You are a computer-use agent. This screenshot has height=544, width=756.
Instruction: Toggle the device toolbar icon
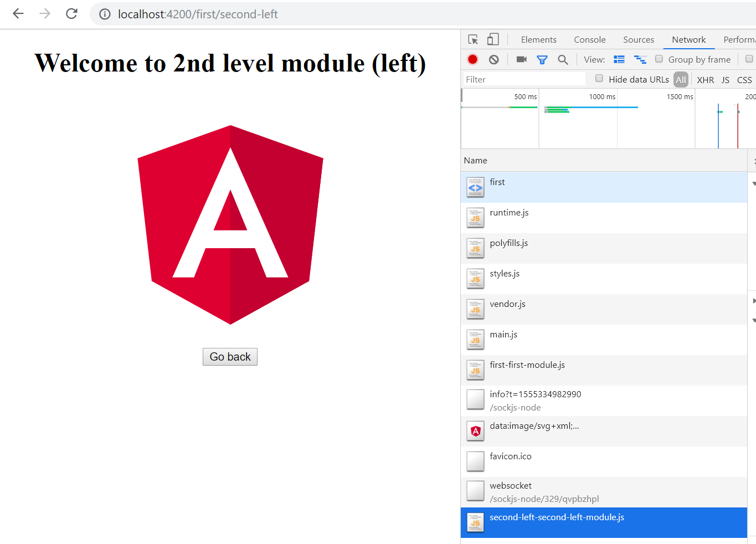click(x=493, y=39)
